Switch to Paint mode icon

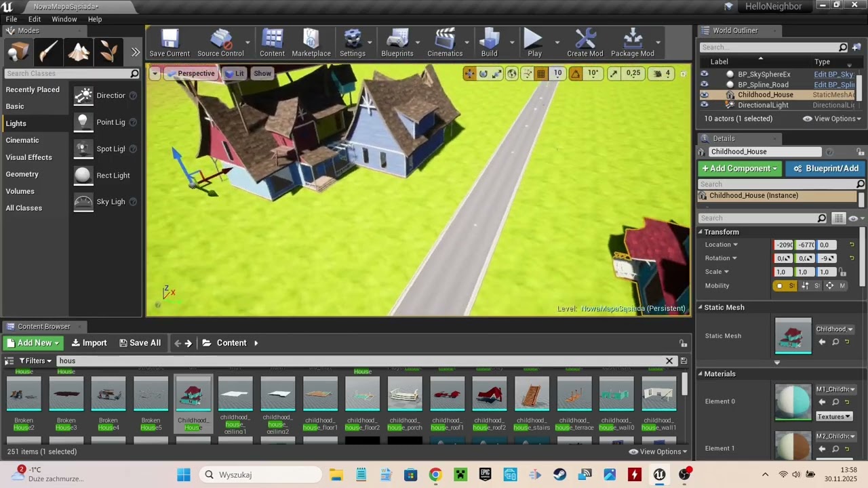(x=48, y=52)
